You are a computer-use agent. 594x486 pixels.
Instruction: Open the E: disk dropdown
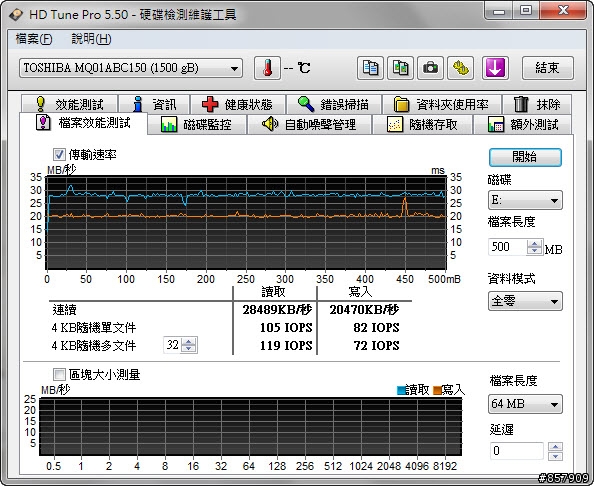point(525,200)
